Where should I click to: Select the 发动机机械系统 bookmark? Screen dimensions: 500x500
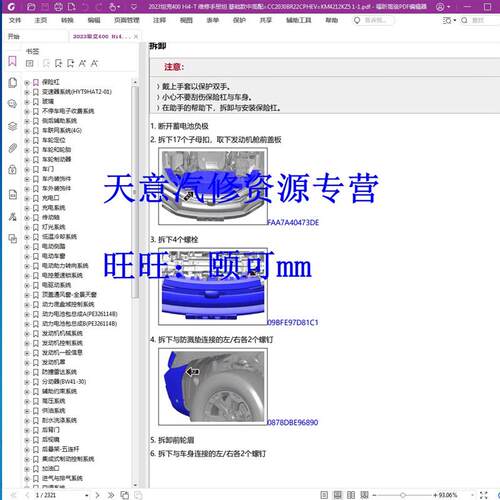(x=62, y=333)
